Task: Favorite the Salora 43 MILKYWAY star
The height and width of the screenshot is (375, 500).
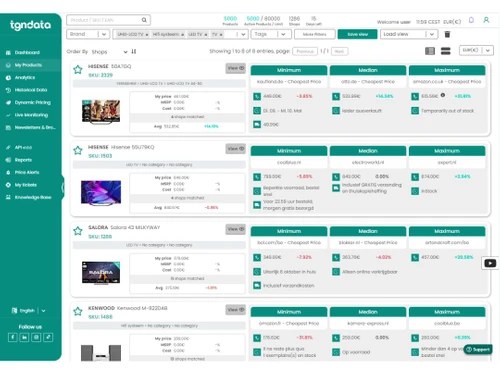Action: (78, 231)
